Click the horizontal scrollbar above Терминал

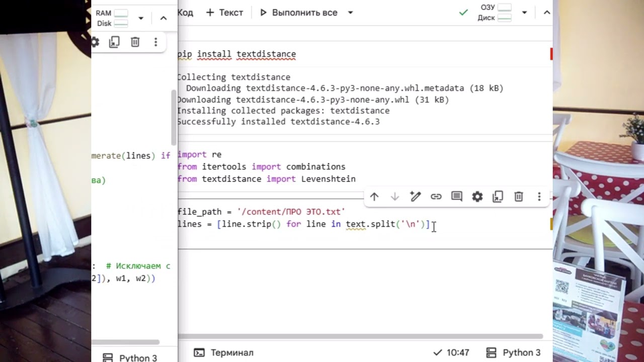[x=360, y=336]
